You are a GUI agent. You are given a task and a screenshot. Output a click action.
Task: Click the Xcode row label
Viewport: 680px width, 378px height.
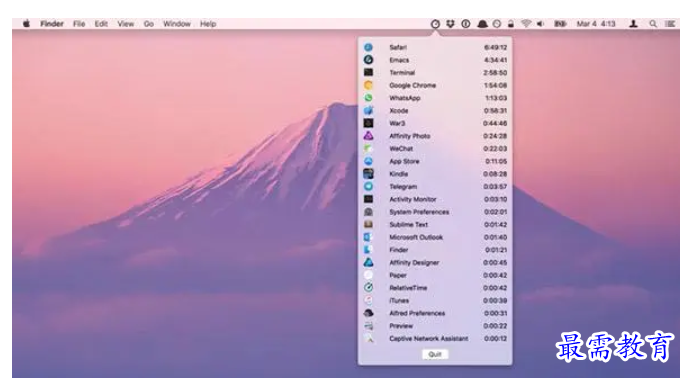[399, 111]
